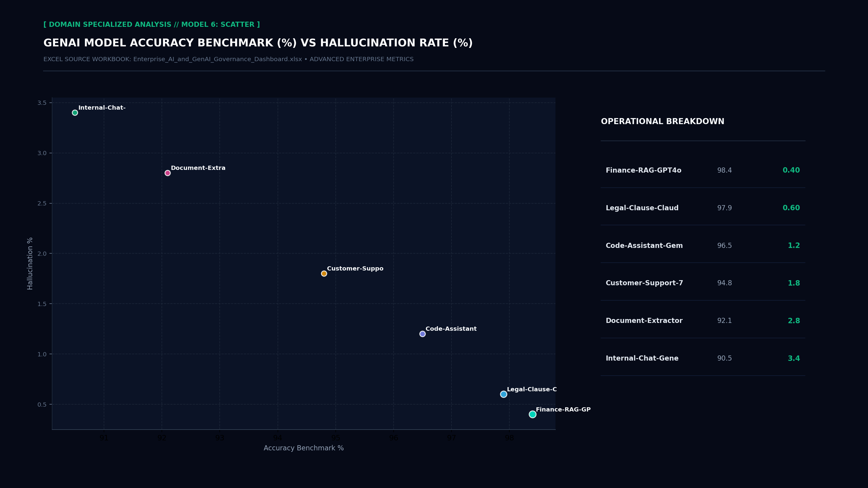The height and width of the screenshot is (488, 868).
Task: Click the Excel source workbook subtitle
Action: pos(228,59)
